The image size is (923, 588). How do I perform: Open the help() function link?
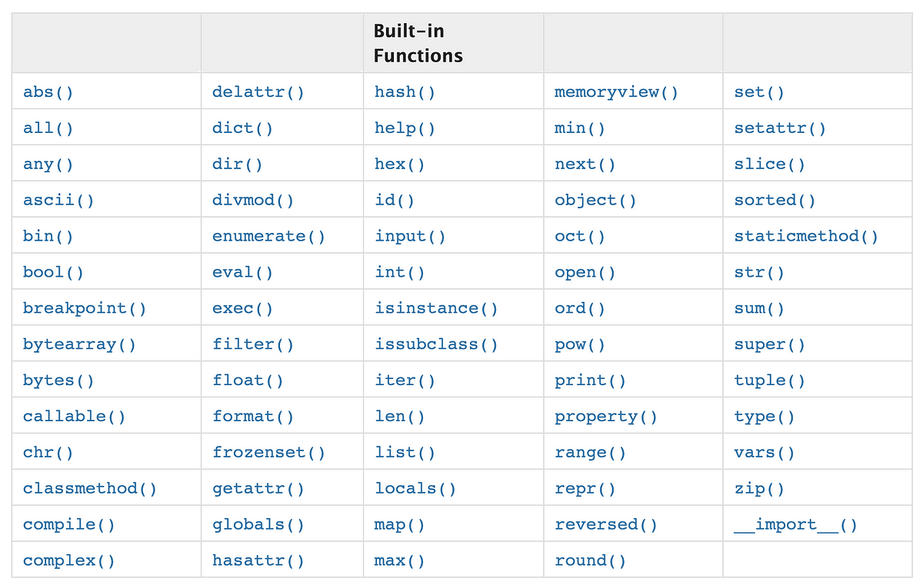(405, 128)
